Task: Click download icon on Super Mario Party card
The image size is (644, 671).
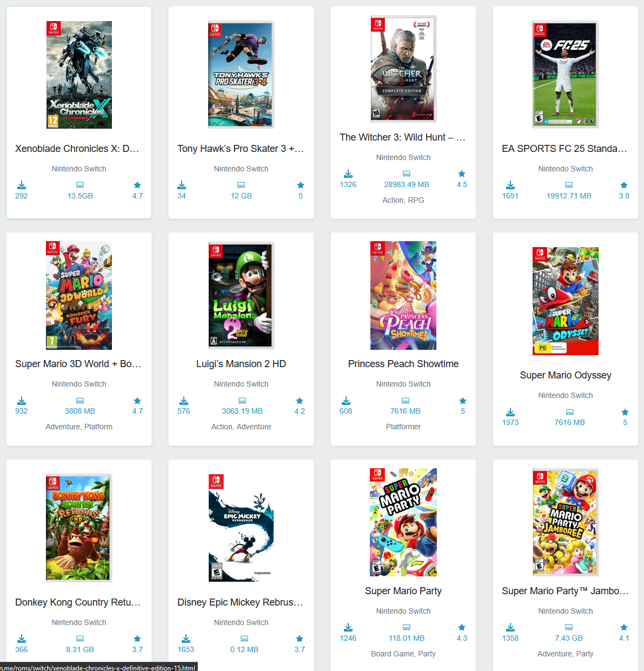Action: pyautogui.click(x=348, y=627)
